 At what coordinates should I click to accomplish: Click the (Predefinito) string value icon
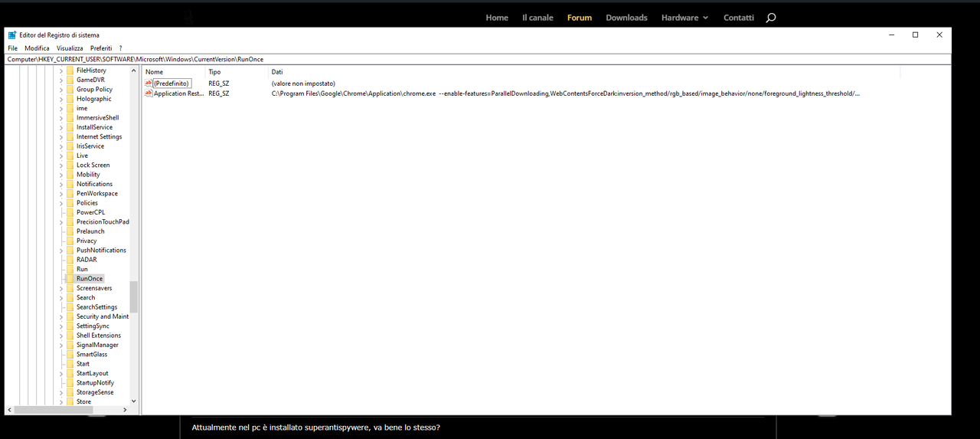tap(149, 83)
